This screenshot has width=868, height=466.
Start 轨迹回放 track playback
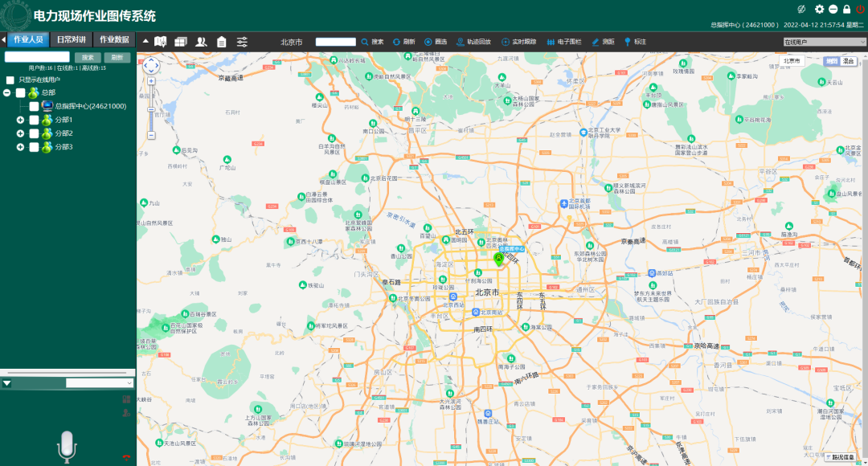(473, 42)
